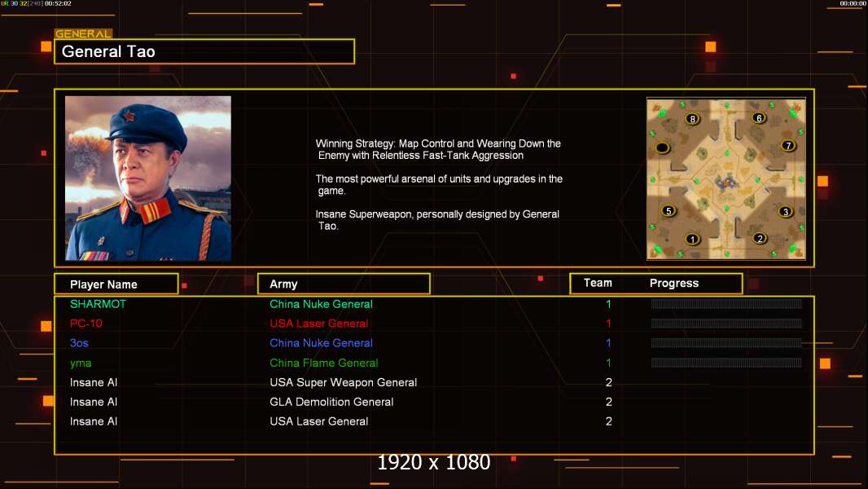
Task: Click start position 2 on the minimap
Action: (760, 238)
